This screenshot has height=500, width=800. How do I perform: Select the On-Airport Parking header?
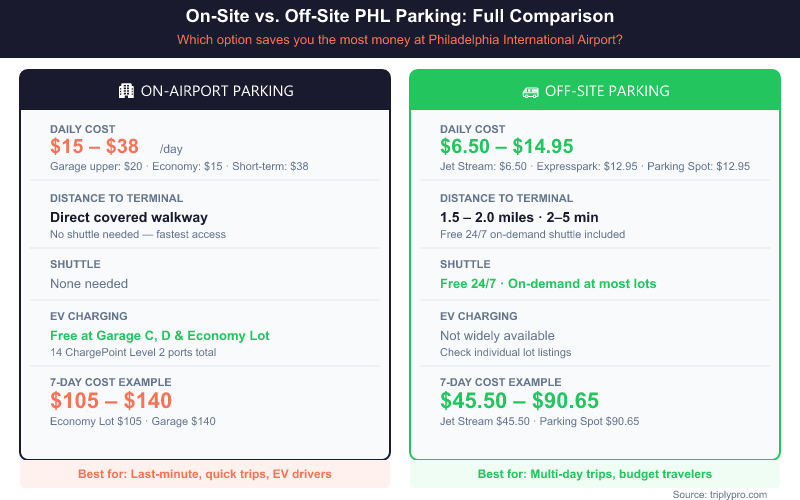(205, 91)
